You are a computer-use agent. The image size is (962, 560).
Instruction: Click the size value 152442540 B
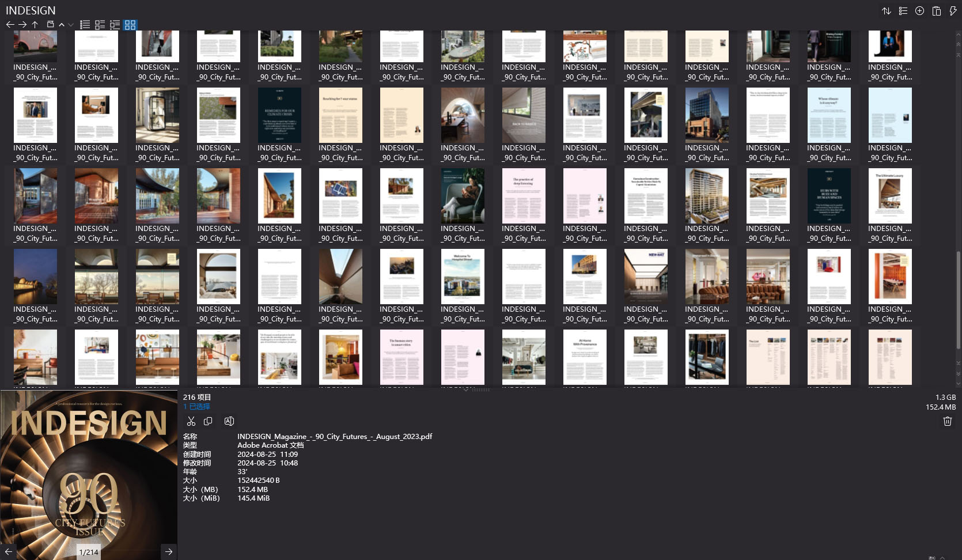258,480
